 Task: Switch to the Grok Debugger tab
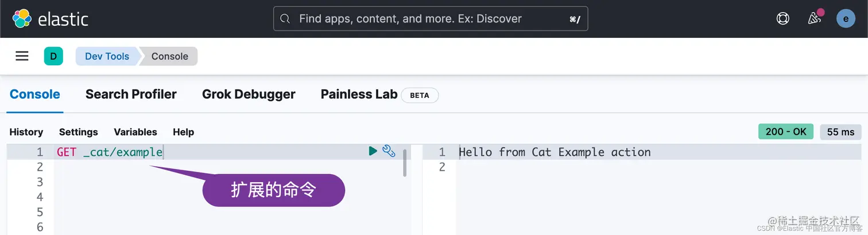pos(249,95)
